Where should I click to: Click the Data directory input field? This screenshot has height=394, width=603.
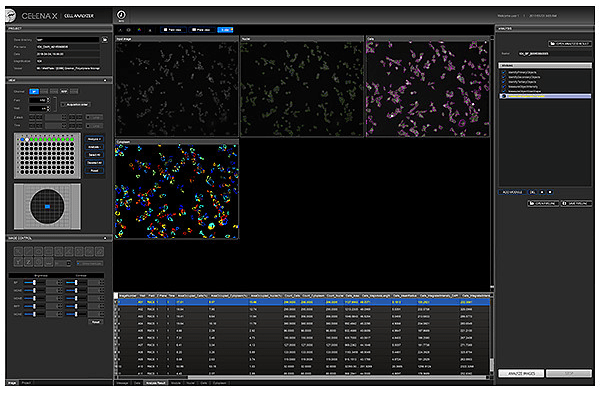68,40
